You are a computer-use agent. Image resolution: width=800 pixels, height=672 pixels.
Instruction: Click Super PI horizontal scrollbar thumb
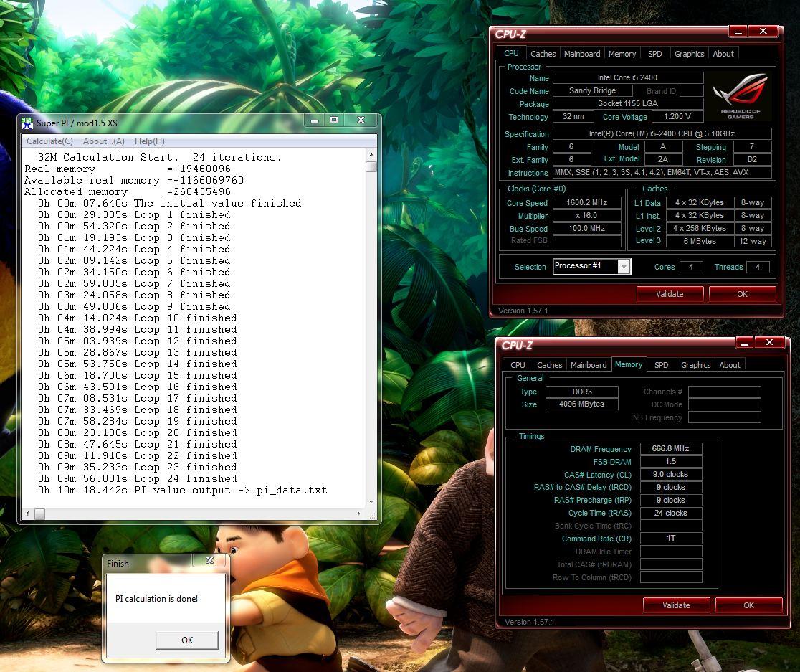point(39,514)
